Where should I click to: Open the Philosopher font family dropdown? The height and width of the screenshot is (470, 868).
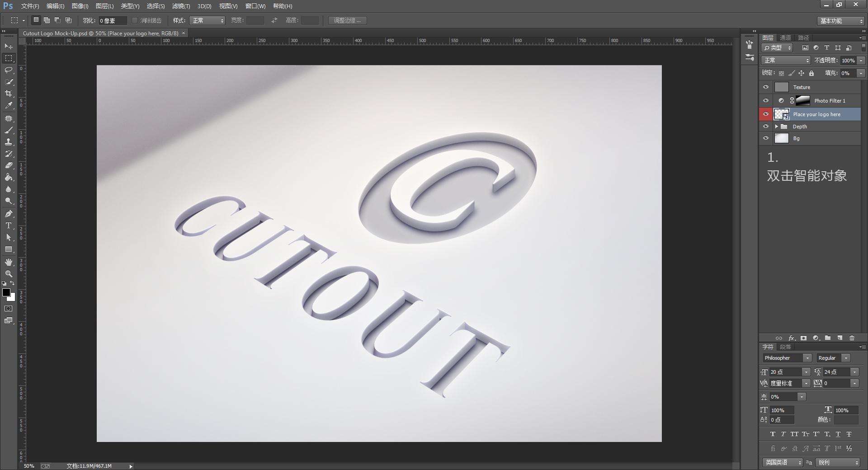click(x=807, y=358)
